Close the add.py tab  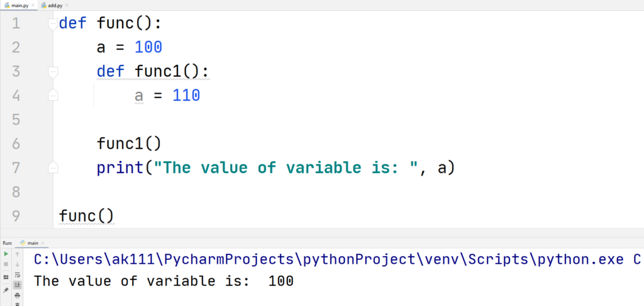(x=67, y=5)
